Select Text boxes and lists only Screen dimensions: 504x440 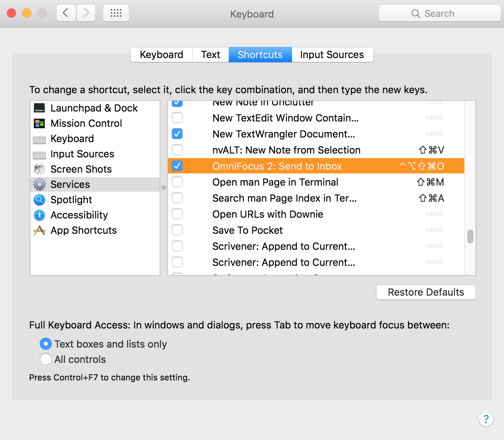coord(46,344)
